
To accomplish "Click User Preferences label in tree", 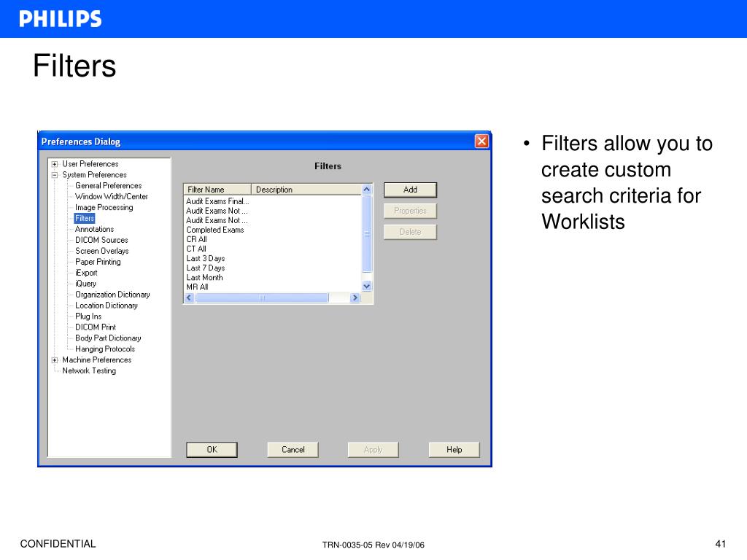I will [x=90, y=164].
